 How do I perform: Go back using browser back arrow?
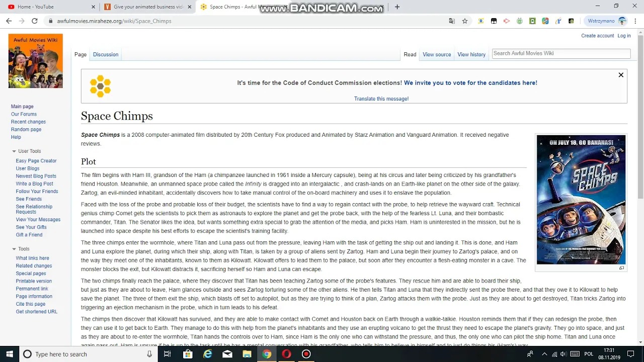(x=9, y=21)
